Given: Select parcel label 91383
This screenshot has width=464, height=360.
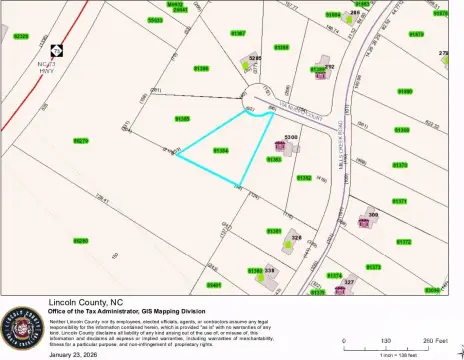Looking at the screenshot, I should point(274,159).
